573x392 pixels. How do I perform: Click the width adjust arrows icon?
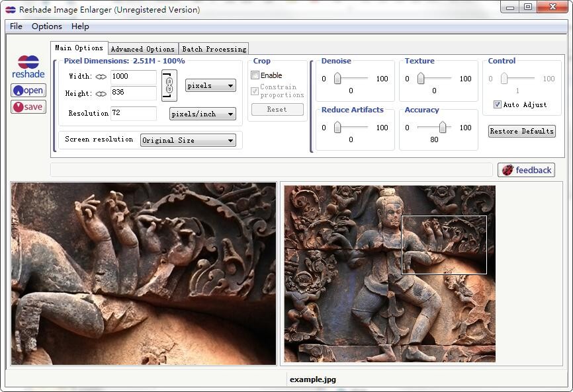[101, 77]
